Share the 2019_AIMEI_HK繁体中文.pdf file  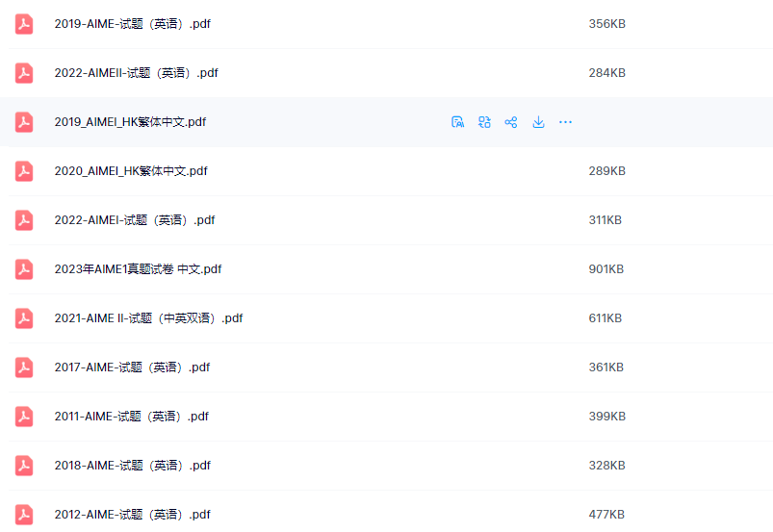pyautogui.click(x=511, y=122)
